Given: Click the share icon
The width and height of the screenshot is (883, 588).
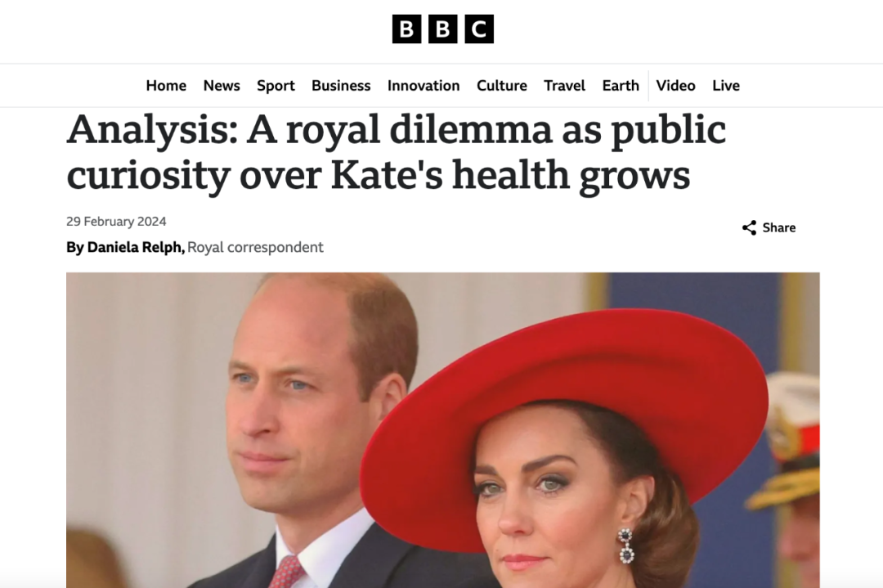Looking at the screenshot, I should [749, 228].
